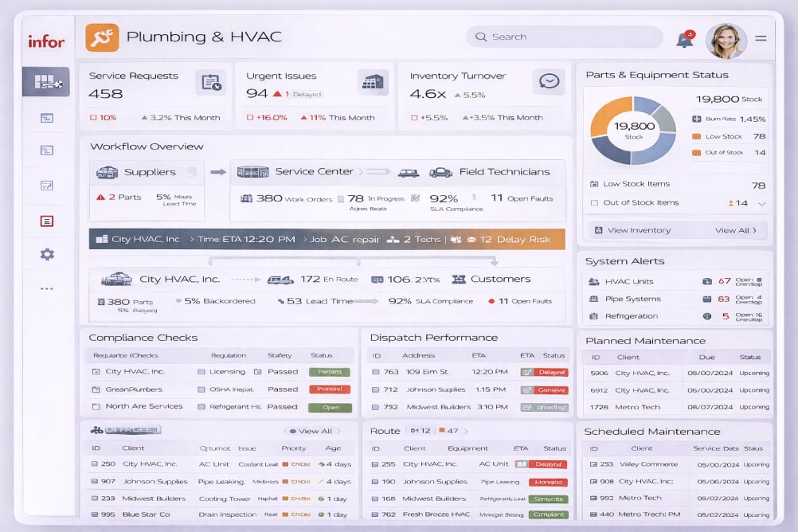Click the Service Requests clipboard icon
This screenshot has width=798, height=532.
210,82
